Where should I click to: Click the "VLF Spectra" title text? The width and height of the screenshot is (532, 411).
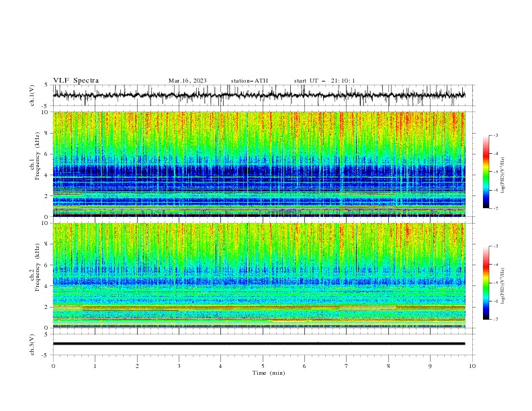[76, 81]
